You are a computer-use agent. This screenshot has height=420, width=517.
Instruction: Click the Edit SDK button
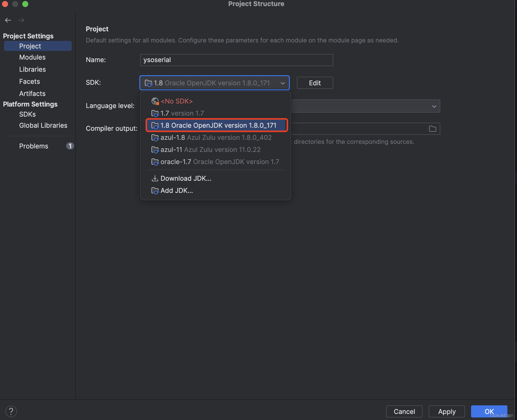315,83
